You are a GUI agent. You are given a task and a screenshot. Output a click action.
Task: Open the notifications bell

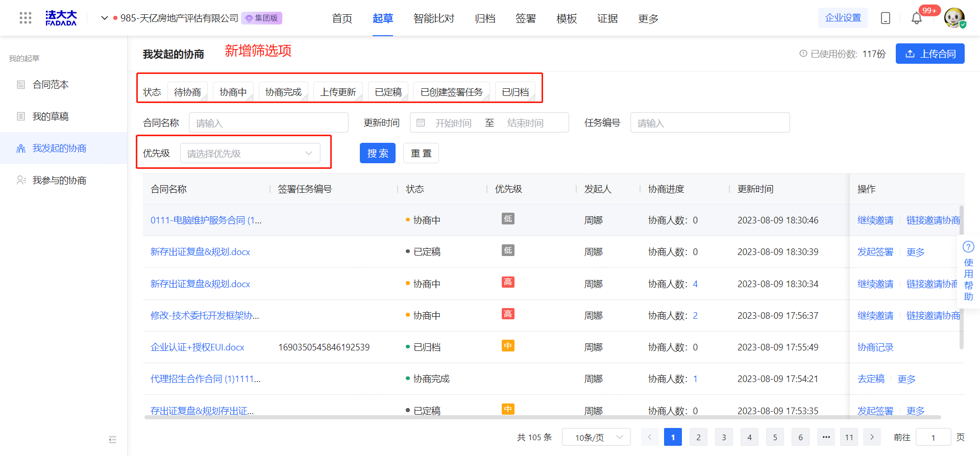tap(917, 18)
